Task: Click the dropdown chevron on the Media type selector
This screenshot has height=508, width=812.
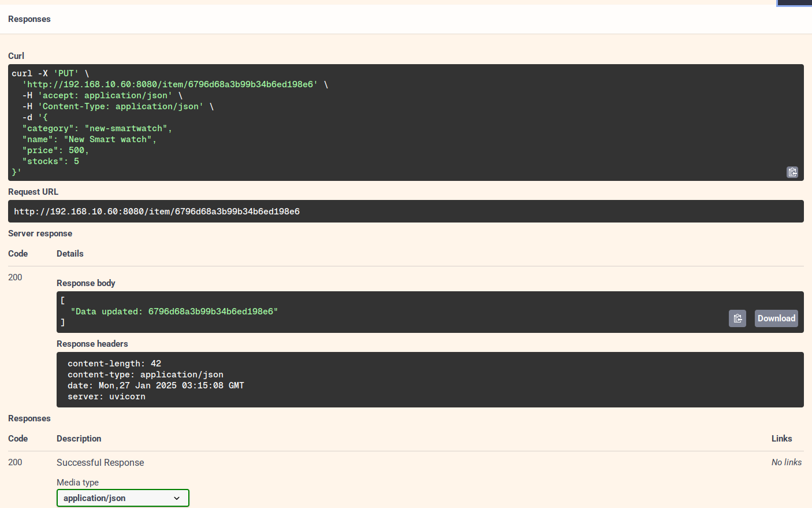Action: point(178,498)
